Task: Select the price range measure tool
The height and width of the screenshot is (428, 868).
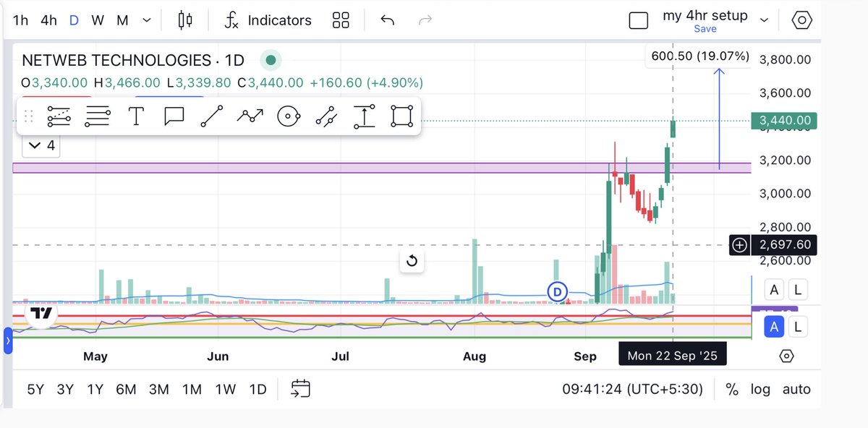Action: point(364,116)
